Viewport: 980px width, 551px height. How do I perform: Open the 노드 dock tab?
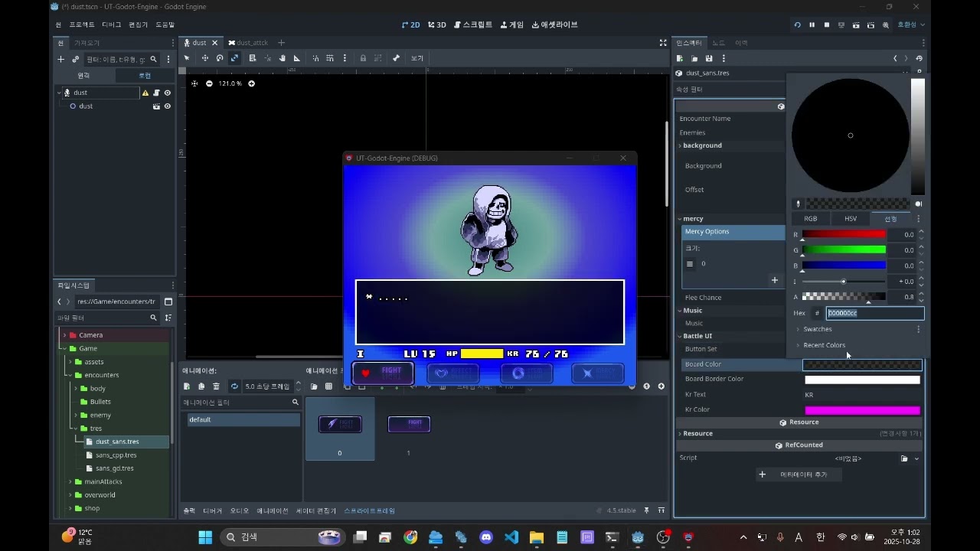718,43
